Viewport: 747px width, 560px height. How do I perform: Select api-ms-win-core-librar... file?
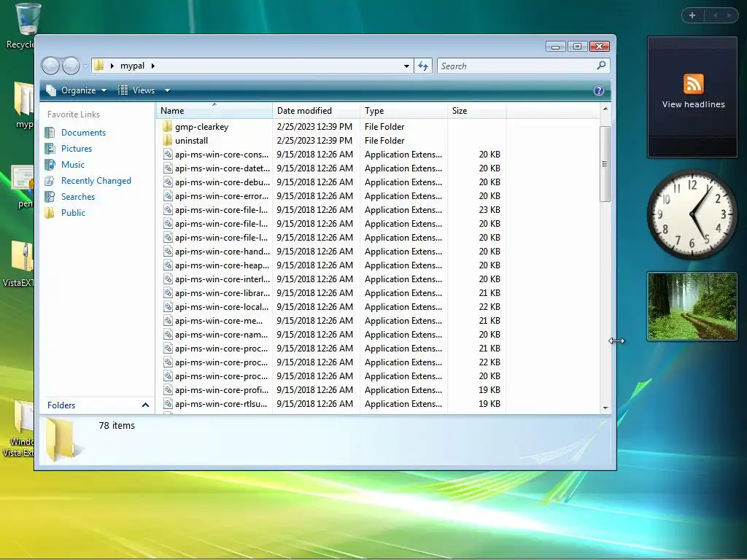(x=222, y=293)
